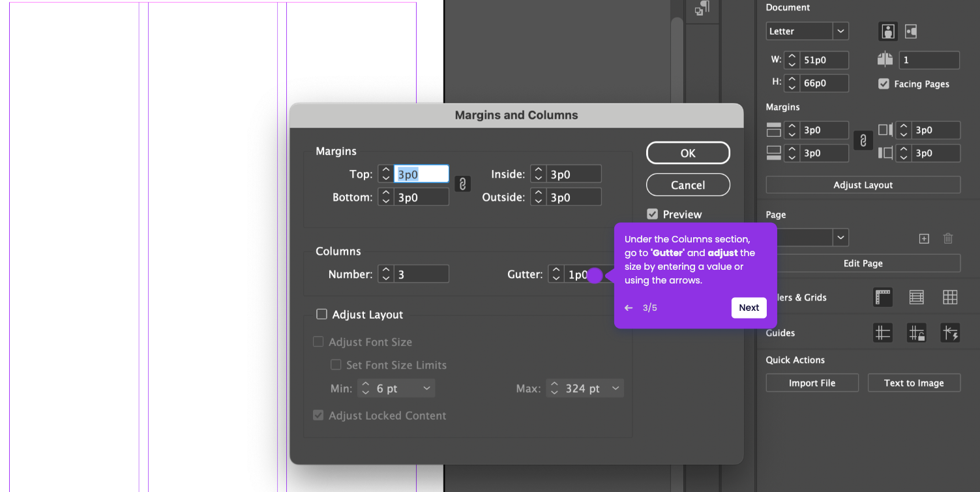Toggle the smart guides icon
The image size is (980, 492).
(x=950, y=333)
